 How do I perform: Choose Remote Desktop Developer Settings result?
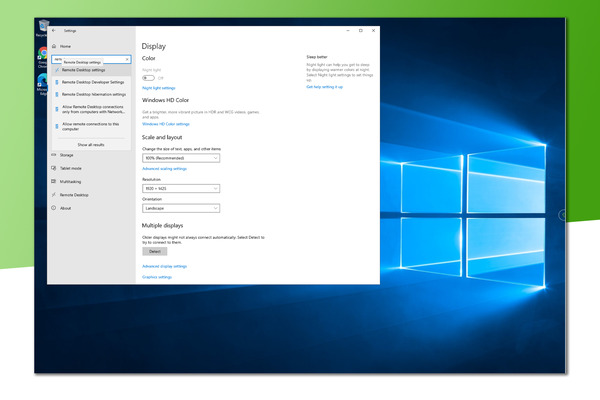pyautogui.click(x=93, y=82)
